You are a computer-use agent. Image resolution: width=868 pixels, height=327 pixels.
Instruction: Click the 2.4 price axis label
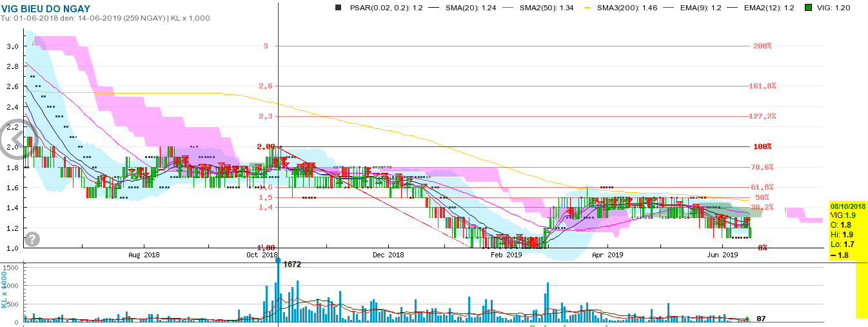pos(12,106)
